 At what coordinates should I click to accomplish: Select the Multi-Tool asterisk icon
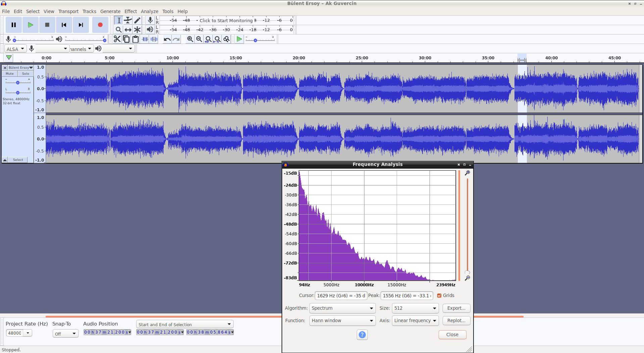137,30
